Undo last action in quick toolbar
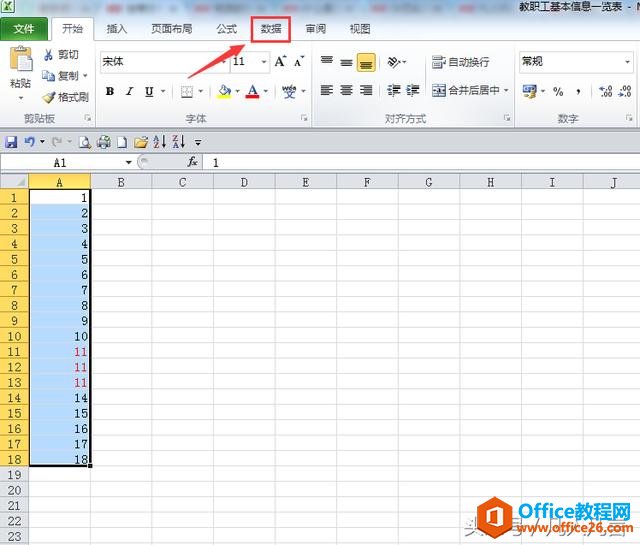The height and width of the screenshot is (545, 640). tap(29, 142)
